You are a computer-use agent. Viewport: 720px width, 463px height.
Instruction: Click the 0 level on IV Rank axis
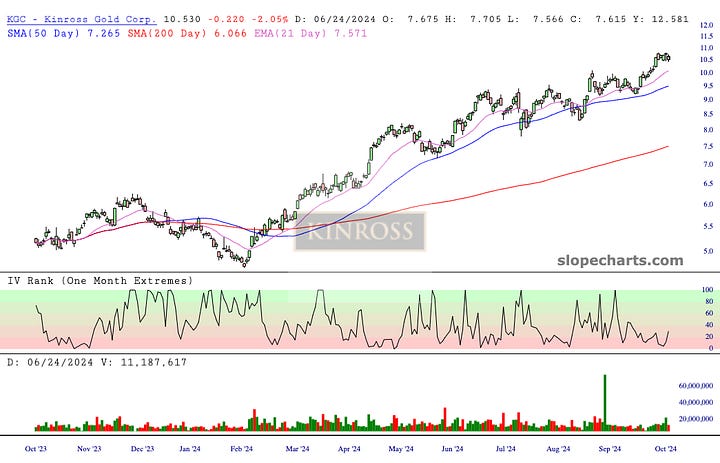tap(711, 348)
